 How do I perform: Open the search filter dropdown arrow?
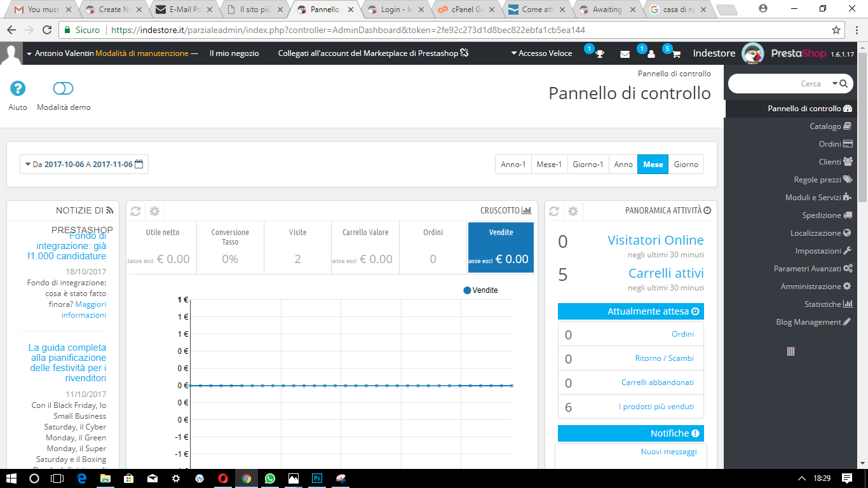pyautogui.click(x=834, y=83)
